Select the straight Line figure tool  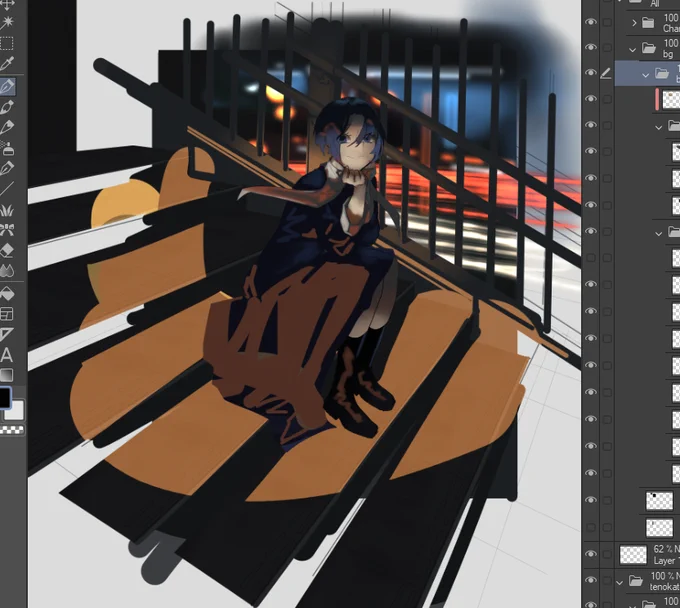pyautogui.click(x=7, y=189)
